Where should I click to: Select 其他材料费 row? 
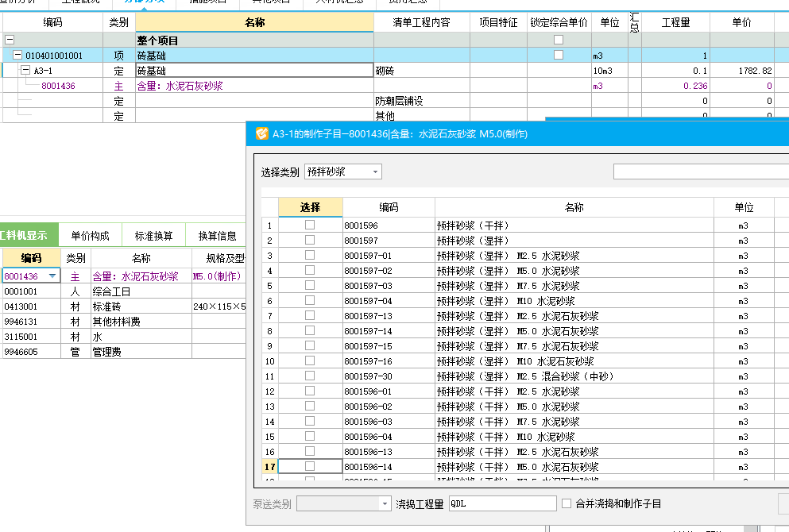[123, 322]
